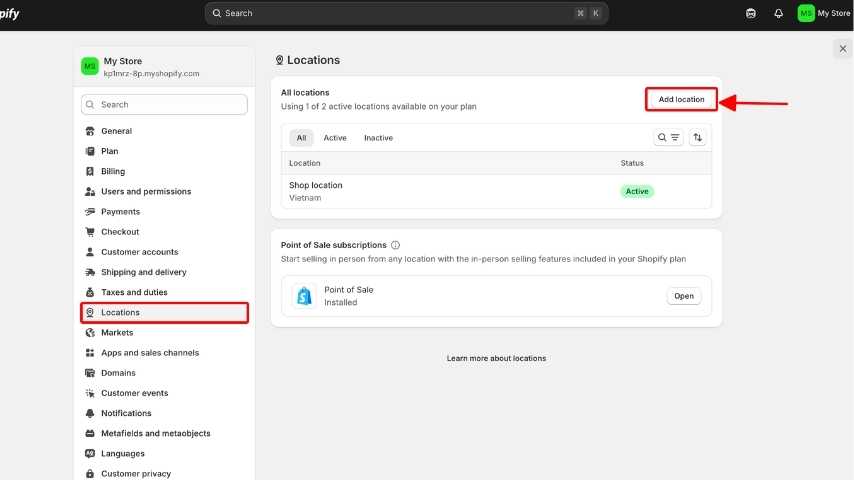Click the Markets globe icon
Screen dimensions: 854x480
(x=90, y=332)
